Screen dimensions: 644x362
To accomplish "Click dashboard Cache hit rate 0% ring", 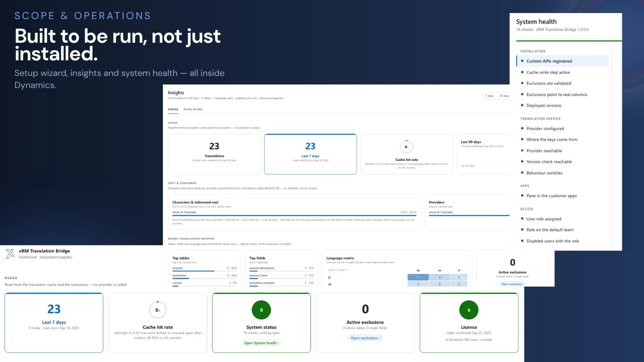I will 157,310.
